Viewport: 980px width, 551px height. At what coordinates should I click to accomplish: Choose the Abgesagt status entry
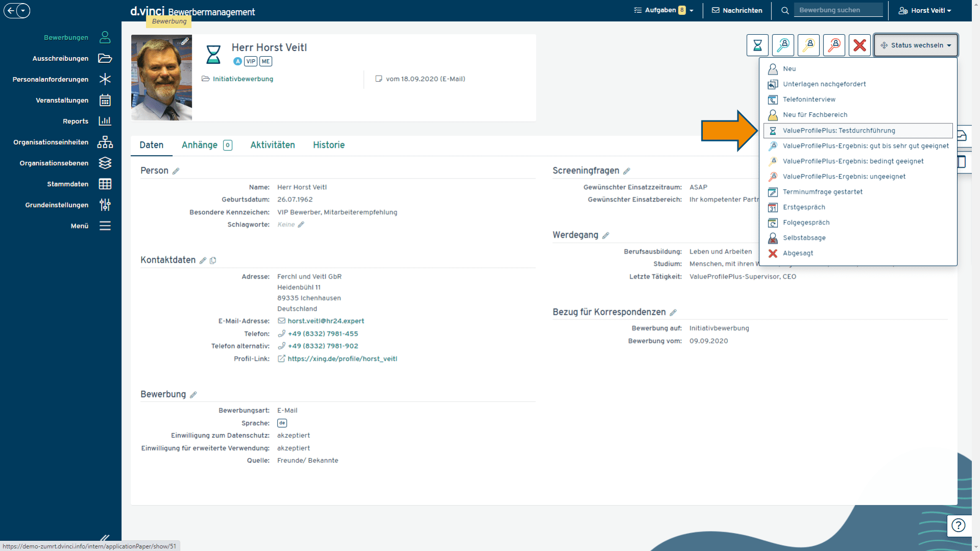click(798, 254)
